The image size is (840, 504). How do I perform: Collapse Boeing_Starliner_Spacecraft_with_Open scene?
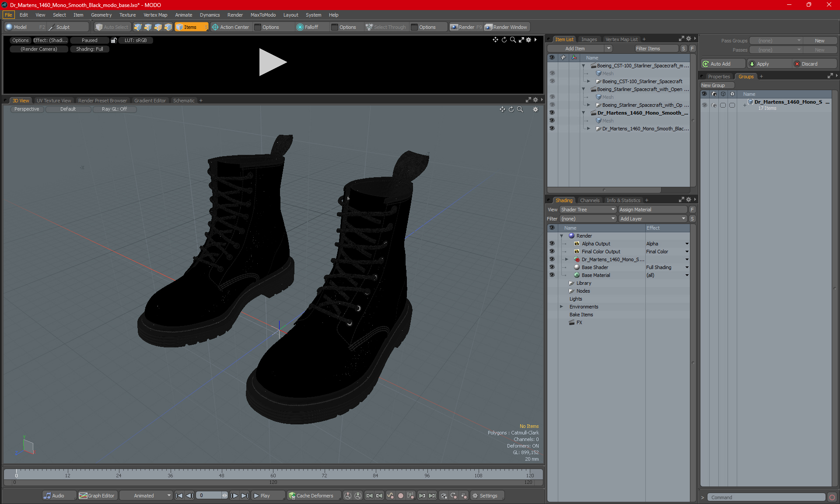[583, 89]
